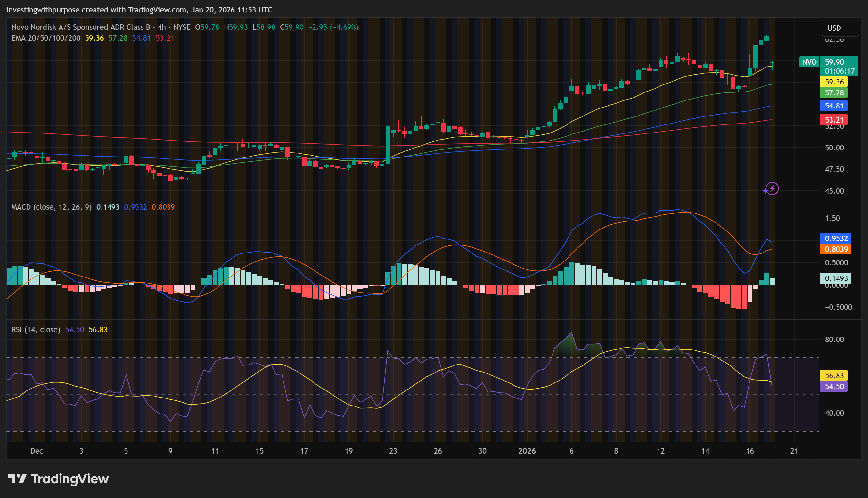The height and width of the screenshot is (498, 868).
Task: Select the MACD (close, 12, 26, 9) legend
Action: point(51,207)
